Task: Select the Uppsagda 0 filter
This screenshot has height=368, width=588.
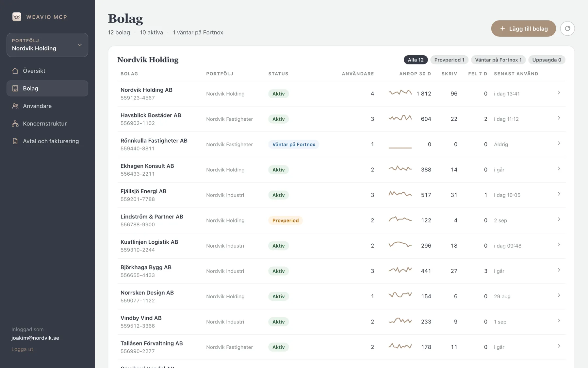Action: pyautogui.click(x=547, y=60)
